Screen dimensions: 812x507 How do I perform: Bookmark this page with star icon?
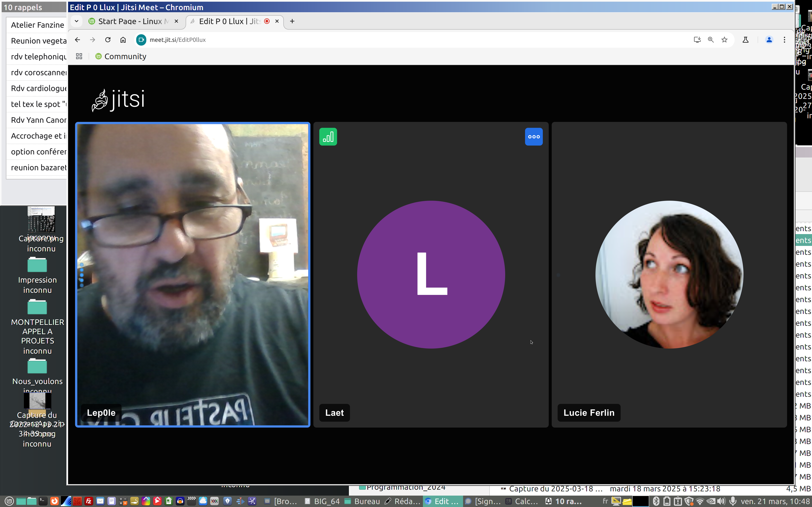724,40
